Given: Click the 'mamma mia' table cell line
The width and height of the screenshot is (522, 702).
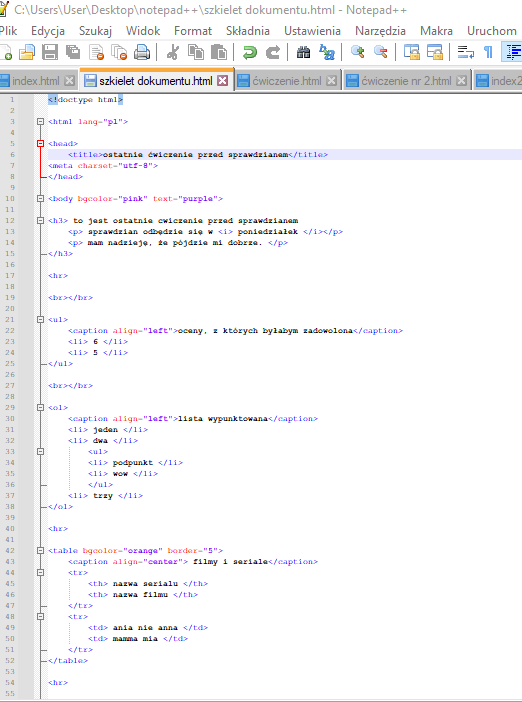Looking at the screenshot, I should 138,639.
